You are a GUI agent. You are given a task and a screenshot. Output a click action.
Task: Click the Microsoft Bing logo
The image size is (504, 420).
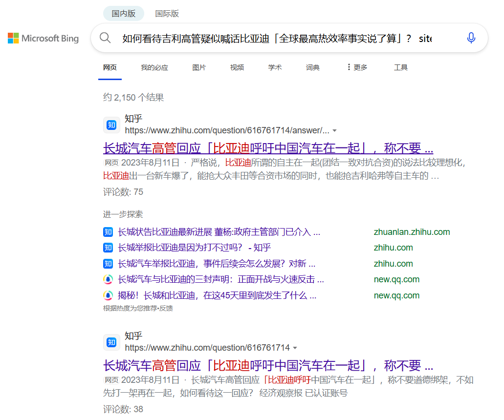pos(43,38)
